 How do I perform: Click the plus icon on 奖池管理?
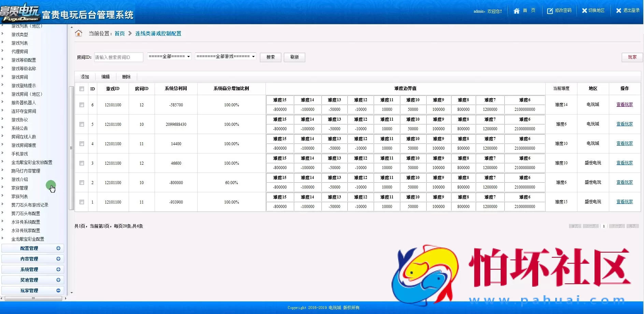coord(58,280)
